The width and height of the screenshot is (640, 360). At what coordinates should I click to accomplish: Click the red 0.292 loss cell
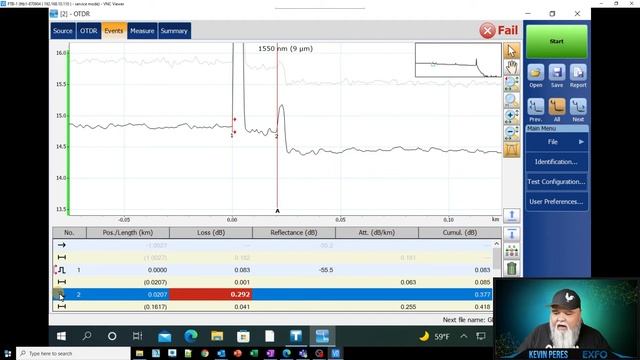211,294
